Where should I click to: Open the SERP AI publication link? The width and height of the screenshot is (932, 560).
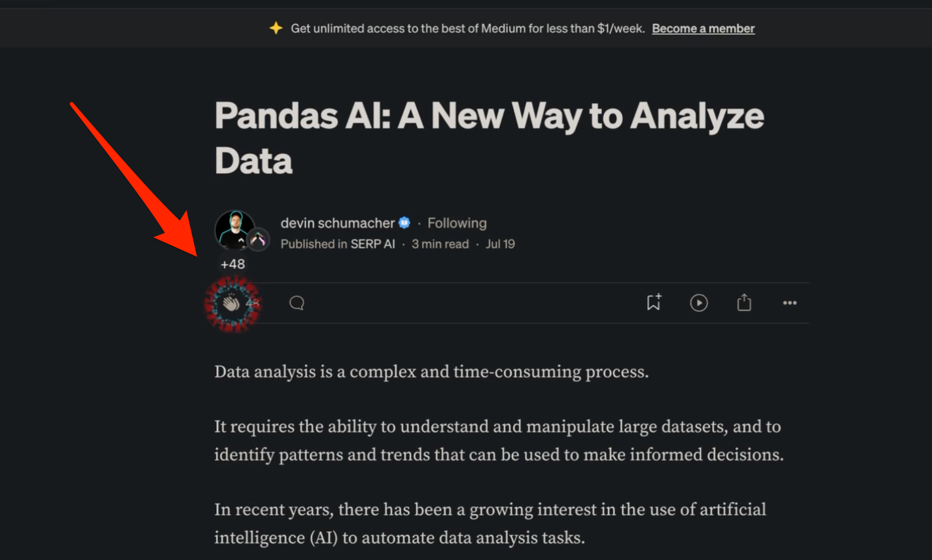point(373,244)
